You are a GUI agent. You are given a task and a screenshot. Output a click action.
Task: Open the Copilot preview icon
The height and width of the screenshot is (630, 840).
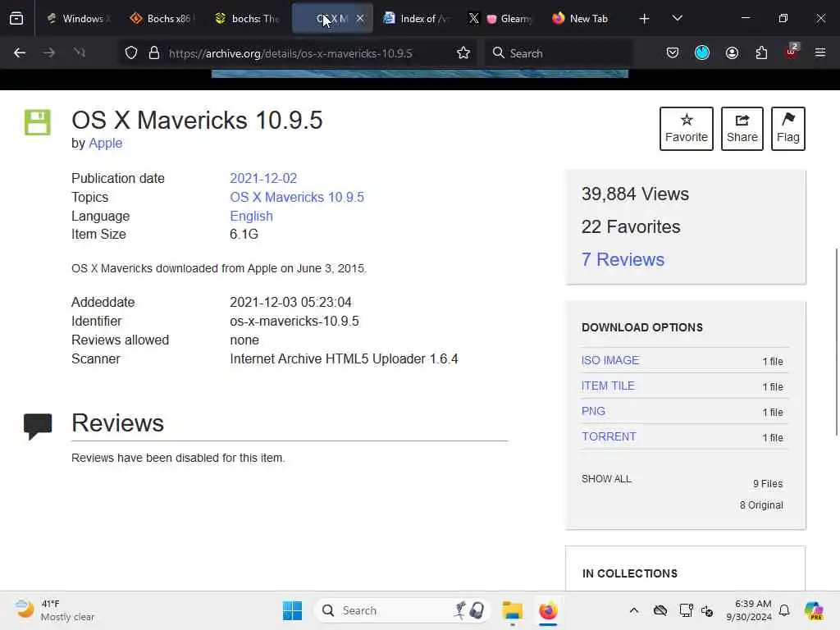tap(814, 610)
